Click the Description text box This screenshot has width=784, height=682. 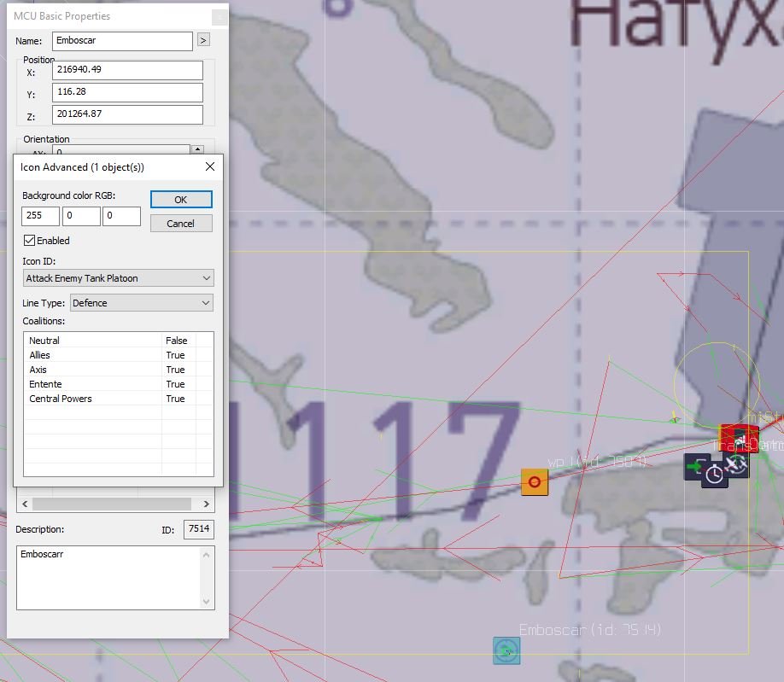click(108, 578)
